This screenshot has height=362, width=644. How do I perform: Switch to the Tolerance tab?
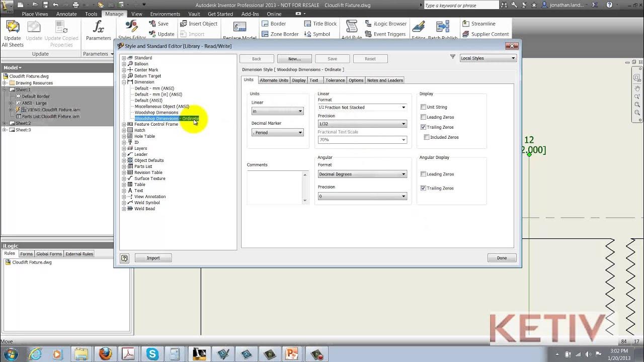335,80
